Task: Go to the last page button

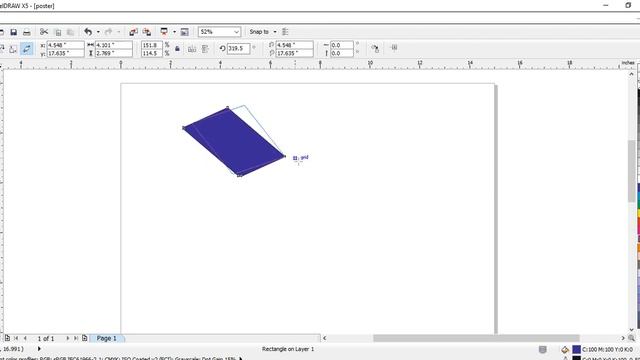Action: (x=76, y=338)
